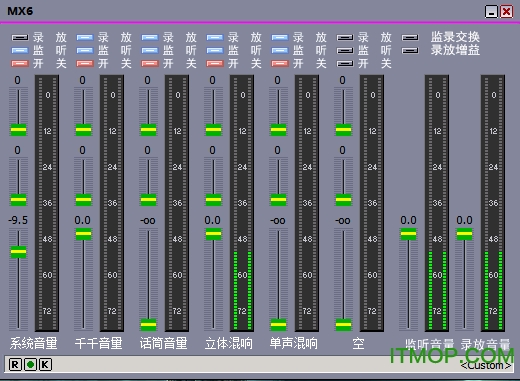Toggle 监听 button for the 立体混响 channel

(x=215, y=50)
